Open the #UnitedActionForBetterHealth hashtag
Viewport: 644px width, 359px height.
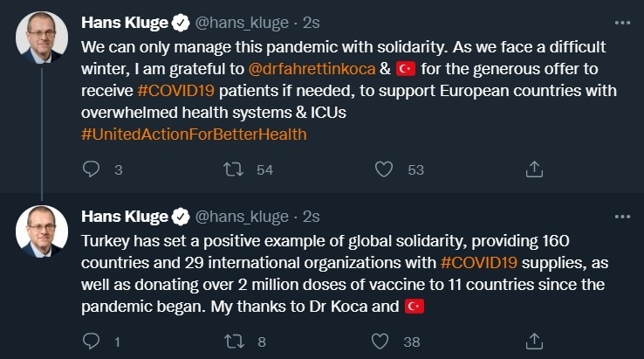tap(194, 135)
